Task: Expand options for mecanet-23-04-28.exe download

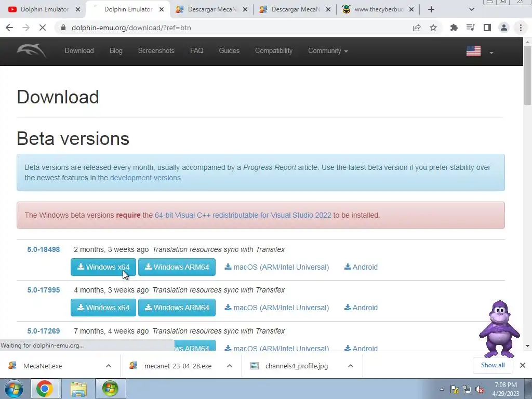Action: tap(230, 366)
